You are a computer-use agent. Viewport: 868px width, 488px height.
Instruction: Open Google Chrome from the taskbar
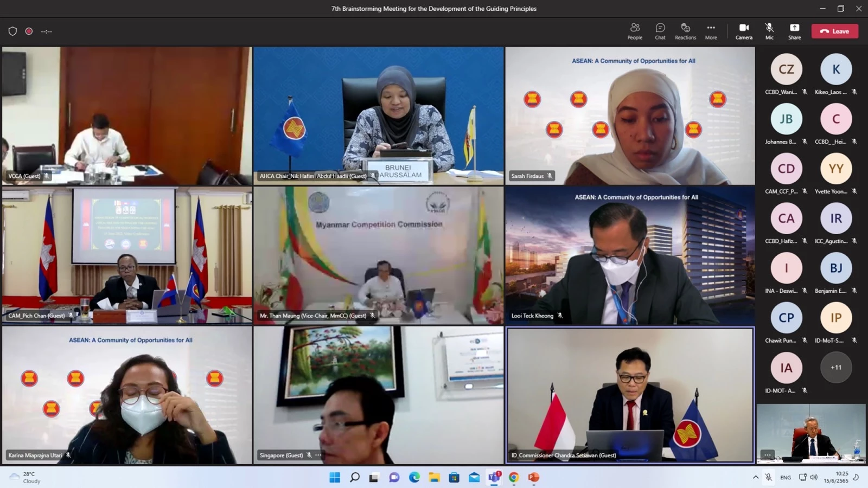point(513,478)
